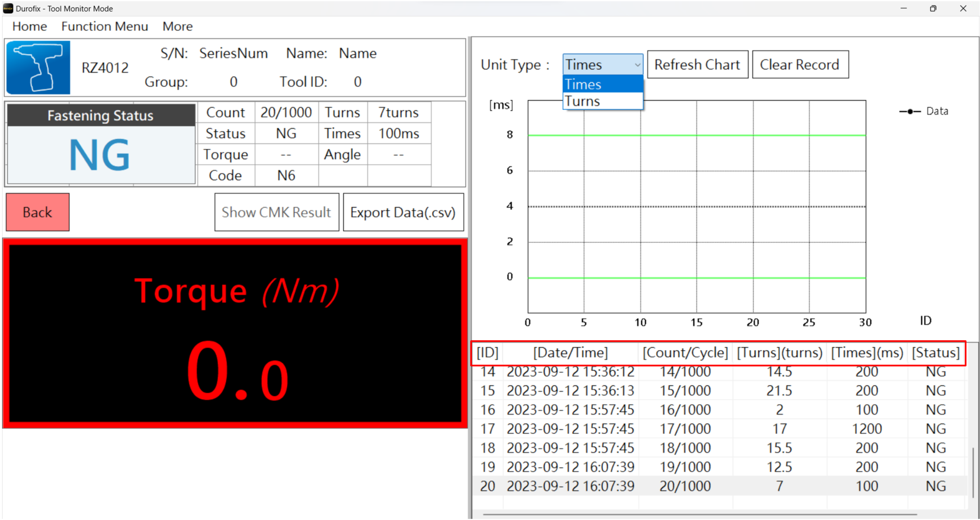Viewport: 980px width, 520px height.
Task: Click the [Times](ms) column header
Action: [866, 353]
